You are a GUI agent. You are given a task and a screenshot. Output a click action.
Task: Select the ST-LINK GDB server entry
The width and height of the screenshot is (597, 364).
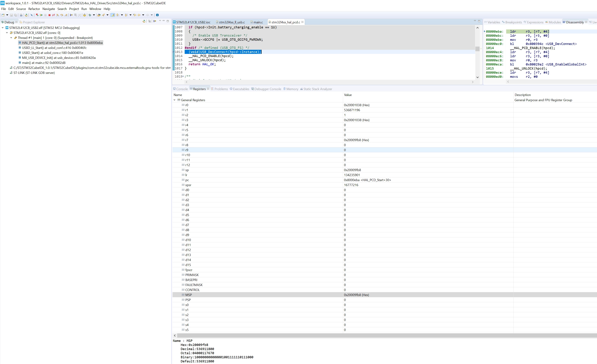click(32, 73)
